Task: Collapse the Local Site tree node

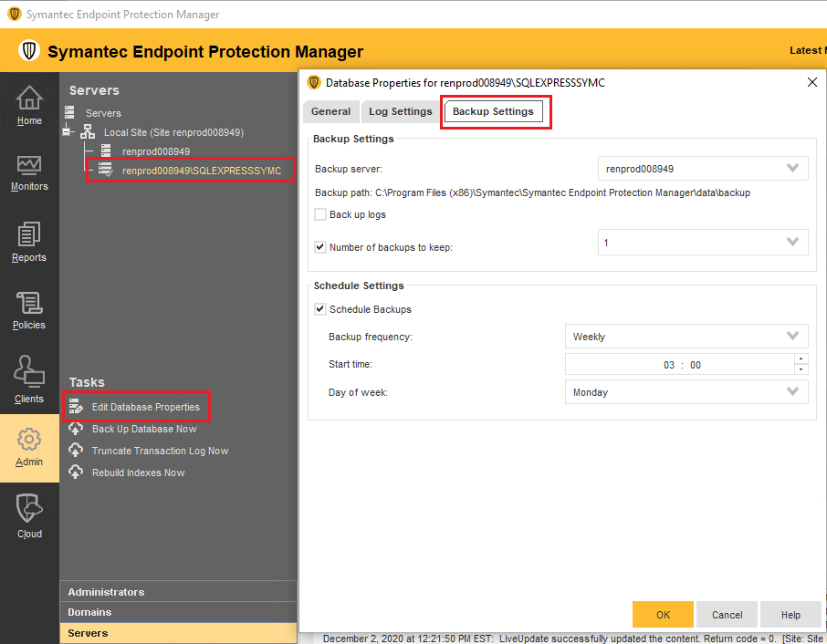Action: 67,131
